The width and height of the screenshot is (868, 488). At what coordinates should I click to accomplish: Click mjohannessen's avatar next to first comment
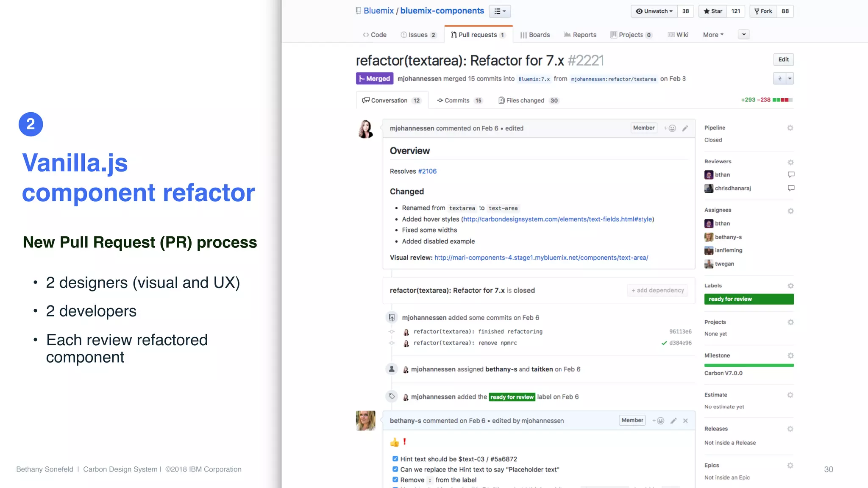point(366,129)
